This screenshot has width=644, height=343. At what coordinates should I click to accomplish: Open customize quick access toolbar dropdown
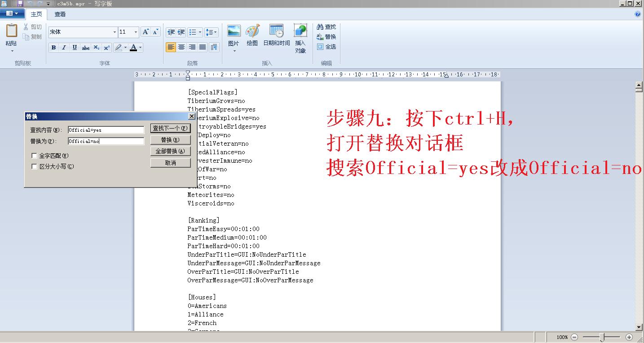(x=48, y=4)
